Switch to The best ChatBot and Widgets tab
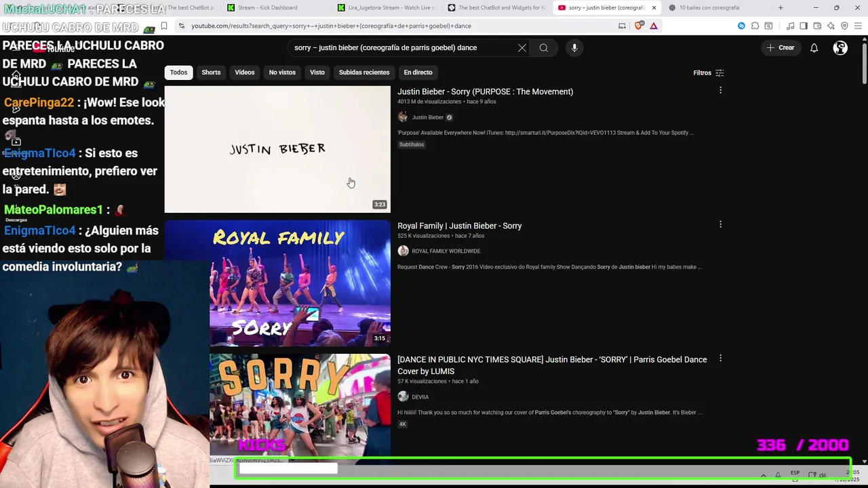Viewport: 868px width, 488px height. point(496,7)
